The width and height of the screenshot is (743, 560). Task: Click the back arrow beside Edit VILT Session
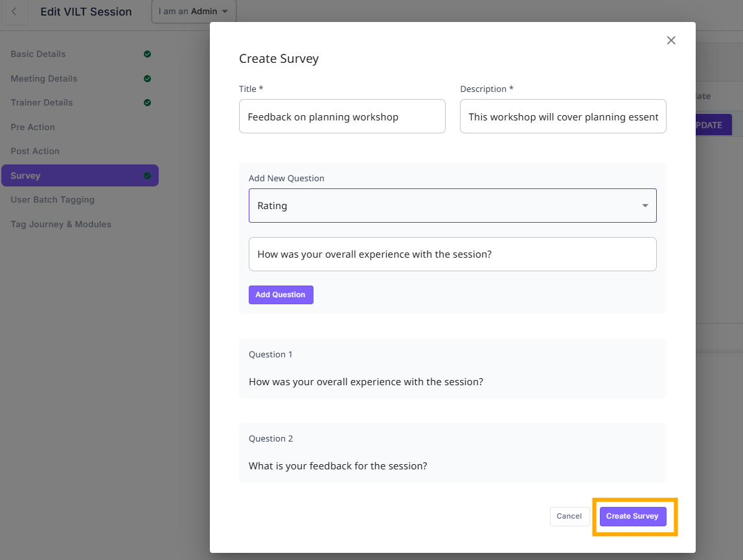pos(14,12)
